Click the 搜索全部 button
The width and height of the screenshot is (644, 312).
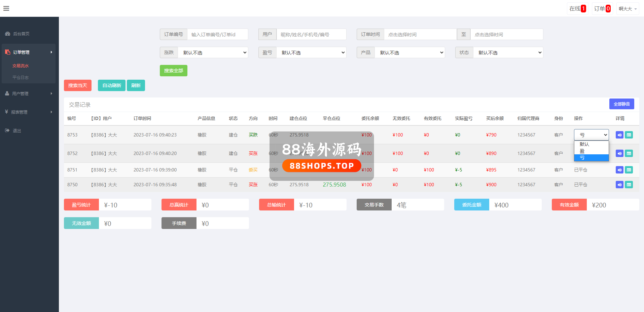click(x=173, y=71)
